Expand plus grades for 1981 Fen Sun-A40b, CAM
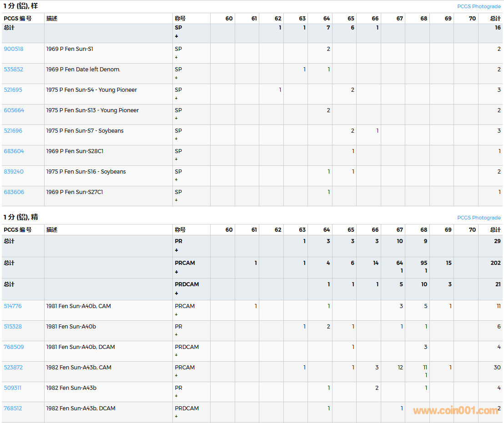Screen dimensions: 504x423 coord(176,314)
